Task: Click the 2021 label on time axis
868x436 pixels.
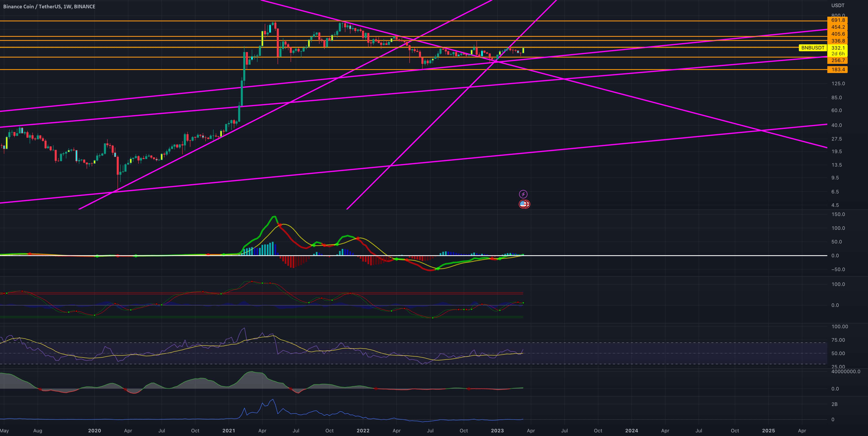Action: pyautogui.click(x=229, y=431)
